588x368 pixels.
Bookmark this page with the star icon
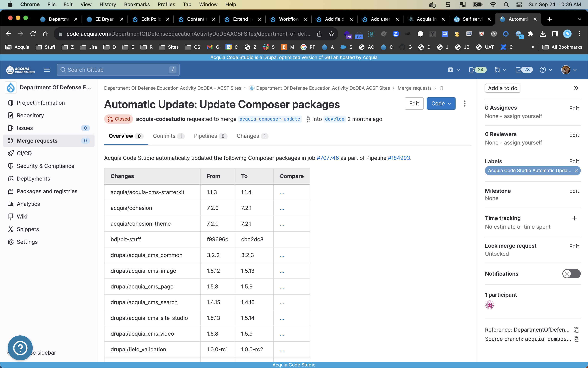tap(331, 34)
